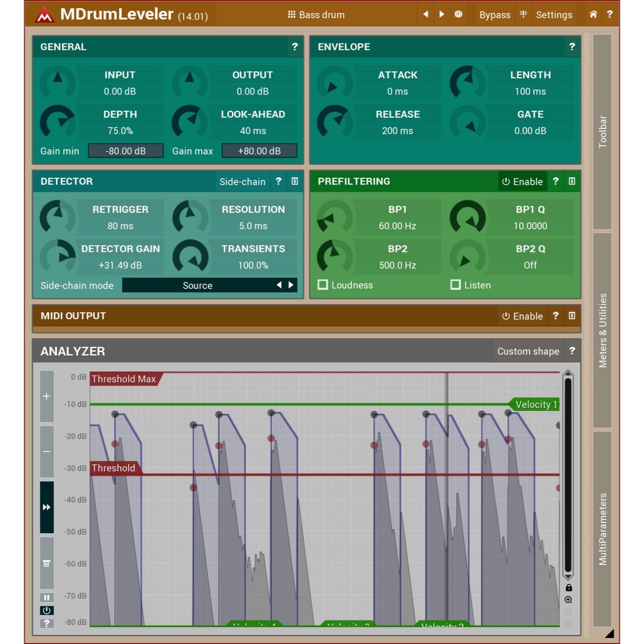Show help for the DETECTOR panel

(278, 181)
